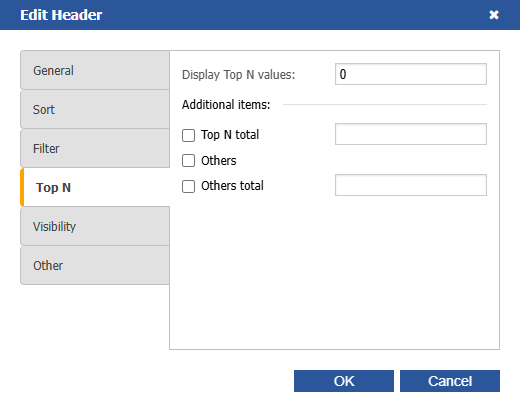Click the 'Top N total' label text
This screenshot has height=412, width=520.
(230, 135)
